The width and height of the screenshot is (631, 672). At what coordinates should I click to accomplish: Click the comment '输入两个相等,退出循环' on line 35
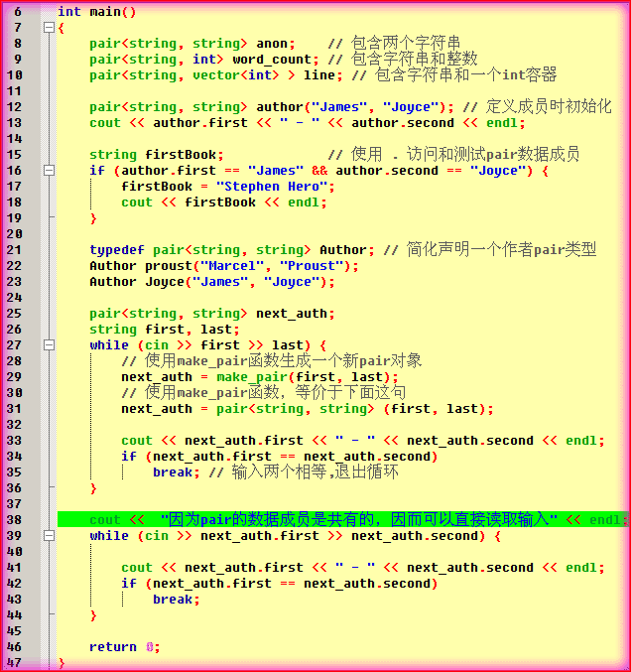coord(315,471)
